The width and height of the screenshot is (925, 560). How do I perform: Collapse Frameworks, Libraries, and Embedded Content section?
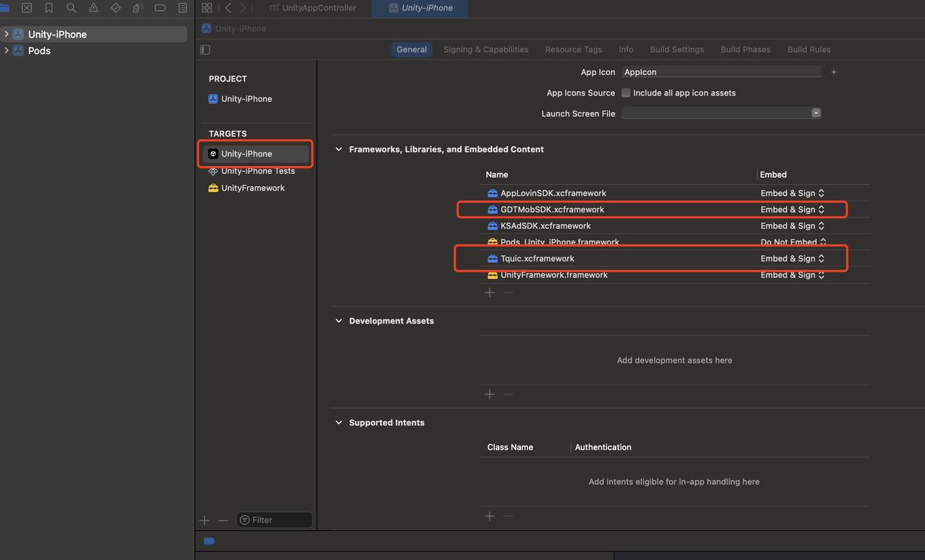pos(338,150)
